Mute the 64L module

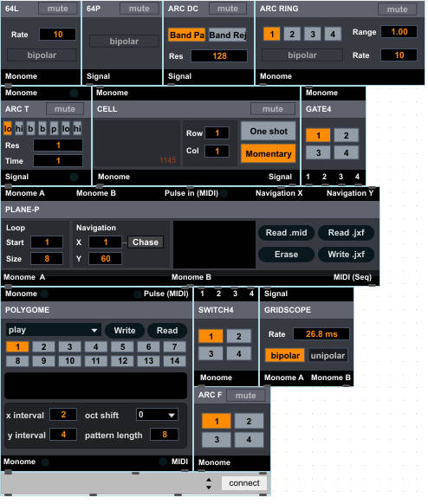coord(58,9)
